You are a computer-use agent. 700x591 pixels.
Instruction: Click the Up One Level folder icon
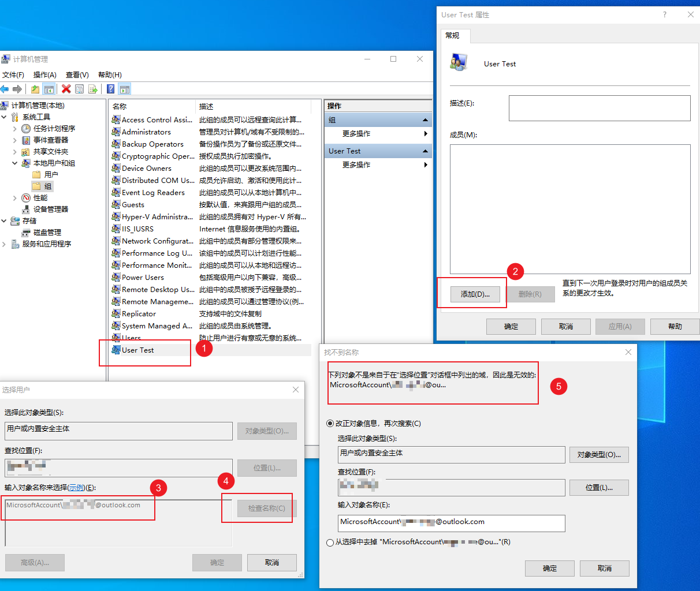click(x=35, y=89)
